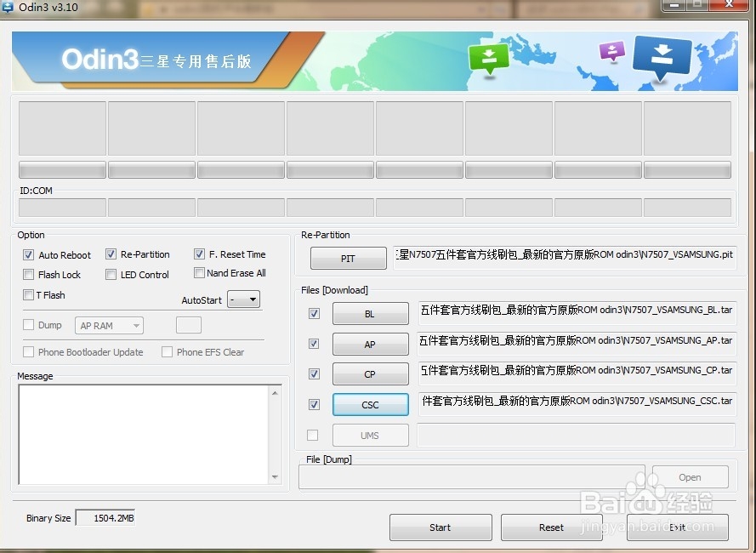The image size is (756, 553).
Task: Click the BL tar file path field
Action: pos(577,313)
